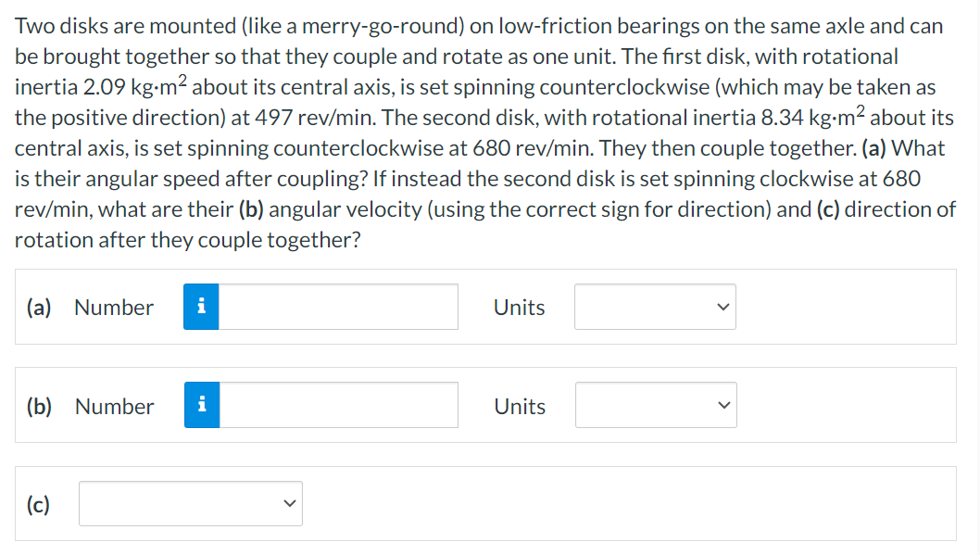Viewport: 980px width, 555px height.
Task: Expand the direction dropdown for part (c)
Action: 190,503
